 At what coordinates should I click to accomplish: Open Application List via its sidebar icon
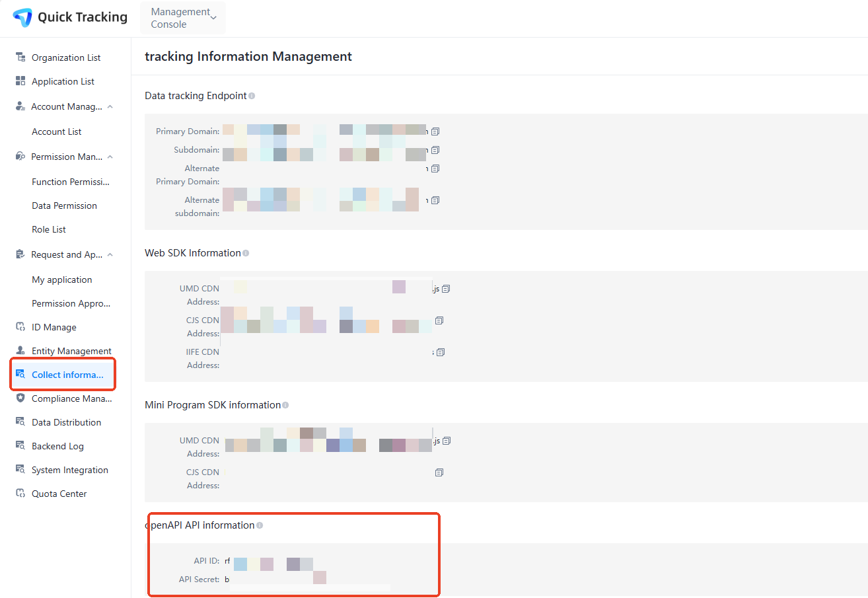pyautogui.click(x=20, y=81)
